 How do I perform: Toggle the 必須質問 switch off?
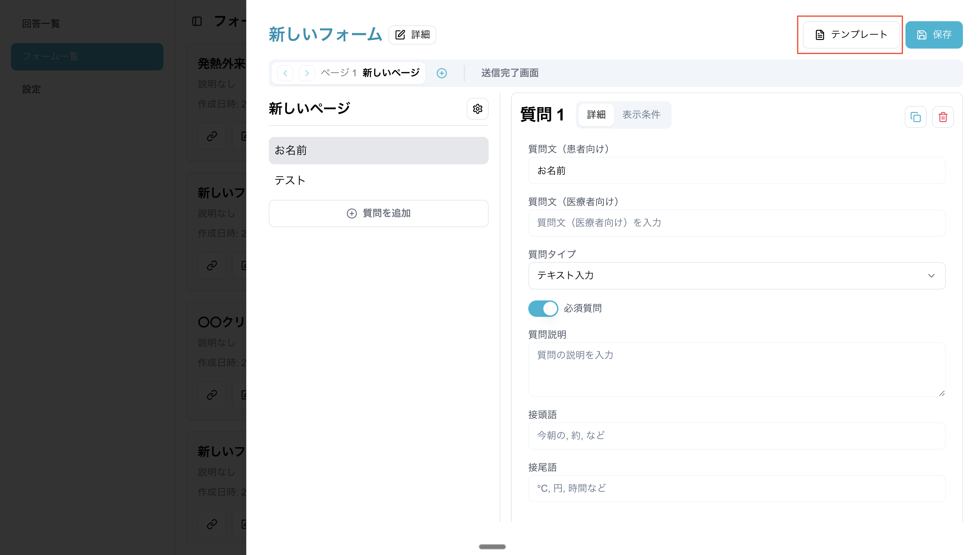543,308
